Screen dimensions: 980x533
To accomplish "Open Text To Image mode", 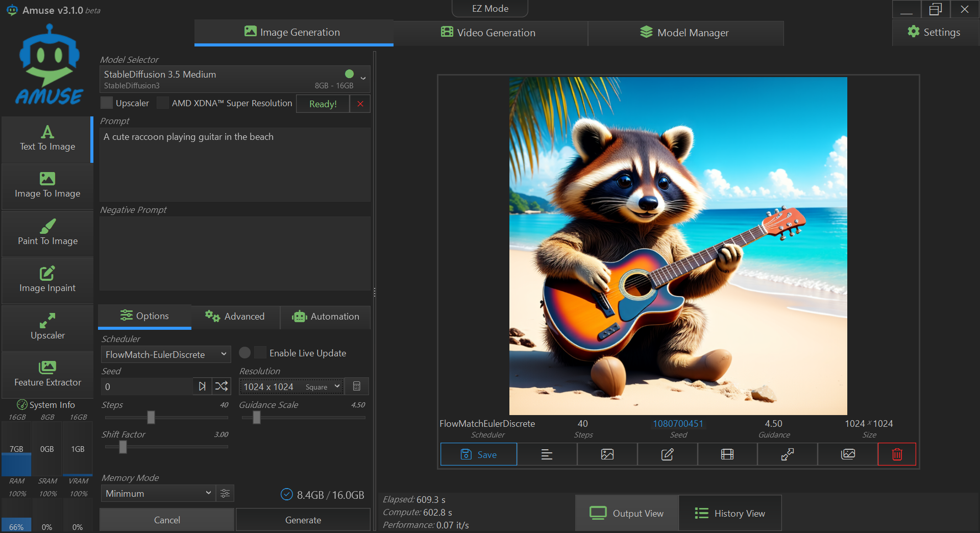I will coord(47,139).
